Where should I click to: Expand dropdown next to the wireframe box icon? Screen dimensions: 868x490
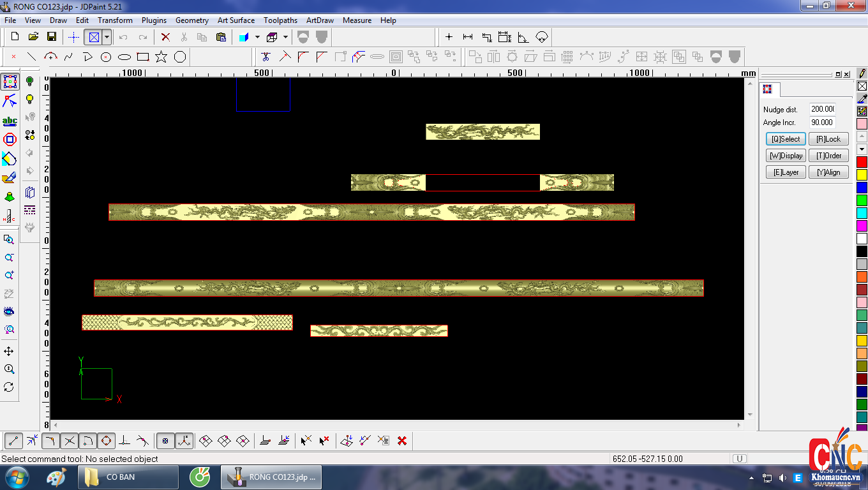point(285,37)
